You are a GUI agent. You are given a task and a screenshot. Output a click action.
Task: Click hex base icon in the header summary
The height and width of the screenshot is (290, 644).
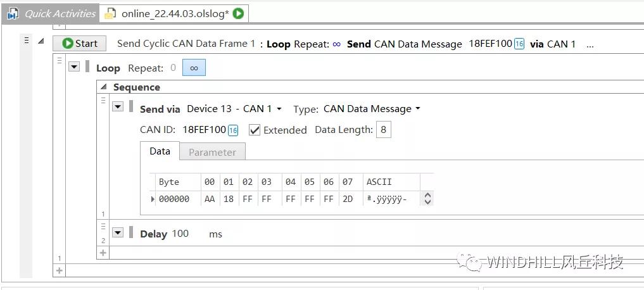[x=519, y=44]
